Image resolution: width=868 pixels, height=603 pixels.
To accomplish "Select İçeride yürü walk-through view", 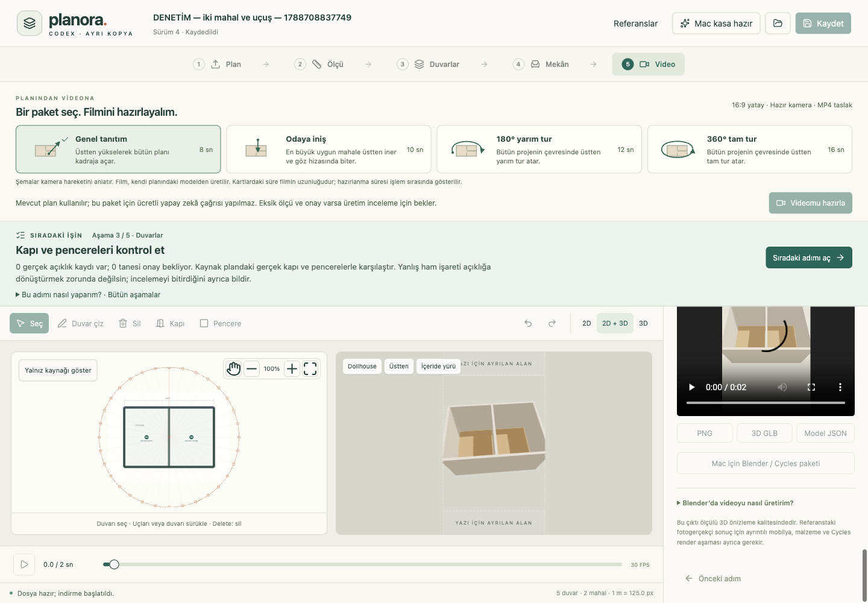I will (x=438, y=366).
